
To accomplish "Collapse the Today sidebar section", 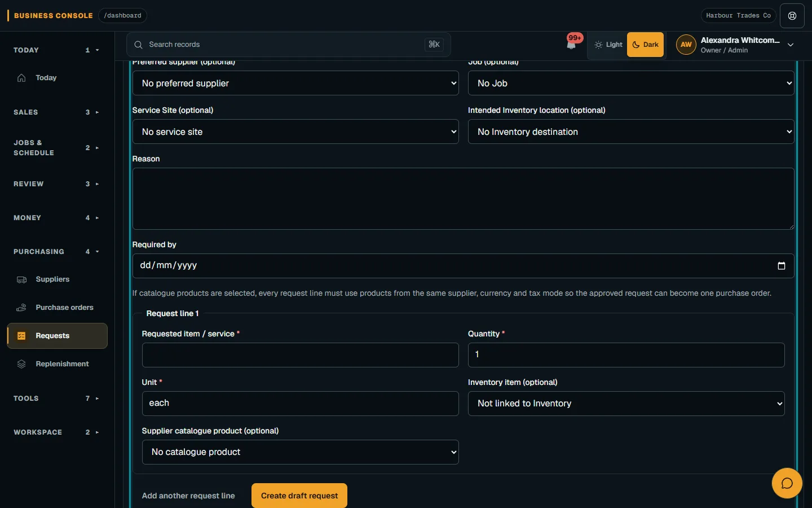I will pyautogui.click(x=56, y=50).
